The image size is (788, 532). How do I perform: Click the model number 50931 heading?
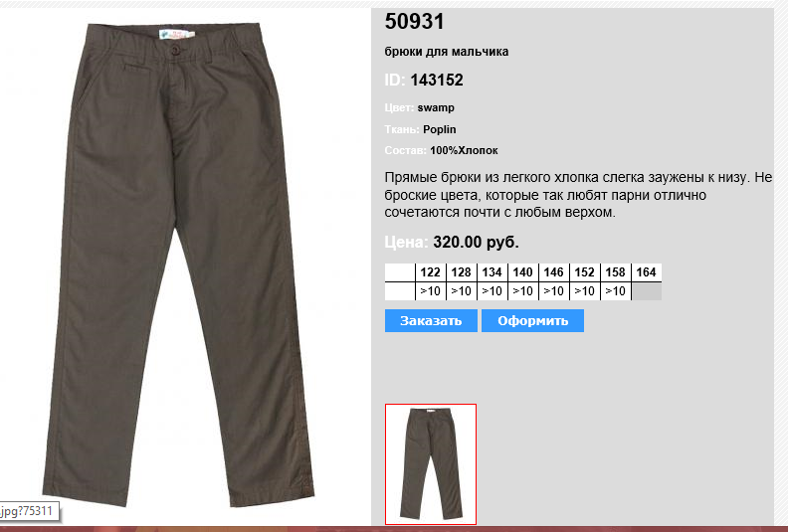click(415, 22)
